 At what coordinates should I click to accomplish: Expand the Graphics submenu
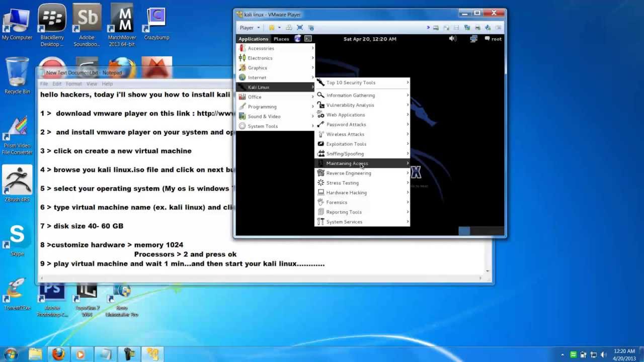(276, 68)
